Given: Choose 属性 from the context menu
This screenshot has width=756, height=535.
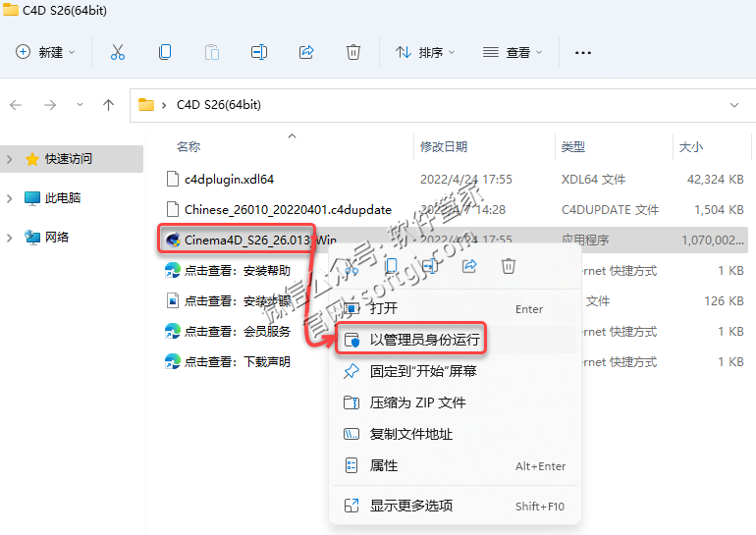Looking at the screenshot, I should [384, 465].
